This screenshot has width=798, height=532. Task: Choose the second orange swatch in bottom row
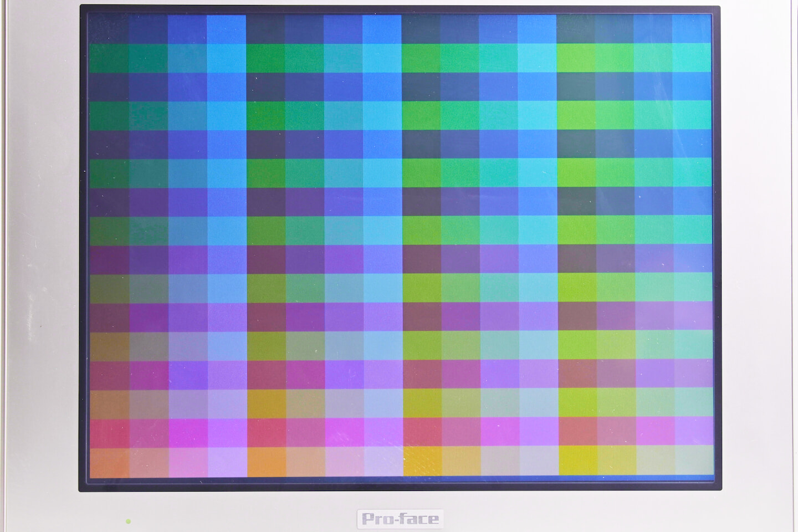click(265, 462)
